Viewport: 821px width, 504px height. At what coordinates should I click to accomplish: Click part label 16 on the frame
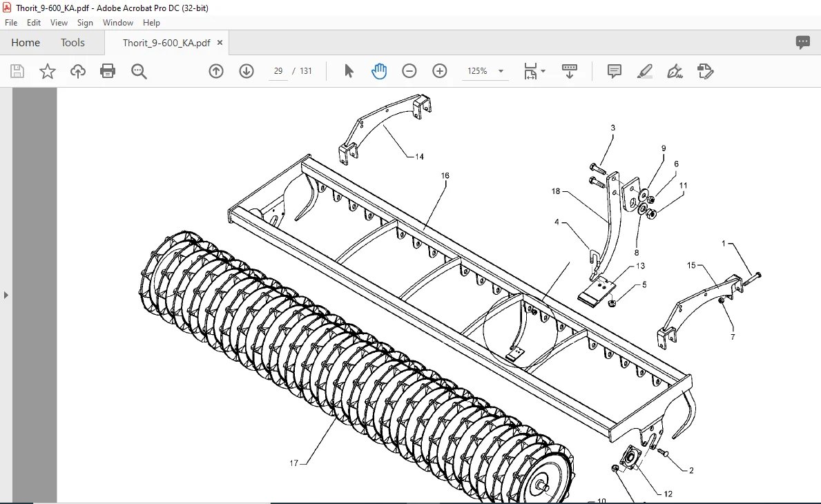tap(445, 175)
